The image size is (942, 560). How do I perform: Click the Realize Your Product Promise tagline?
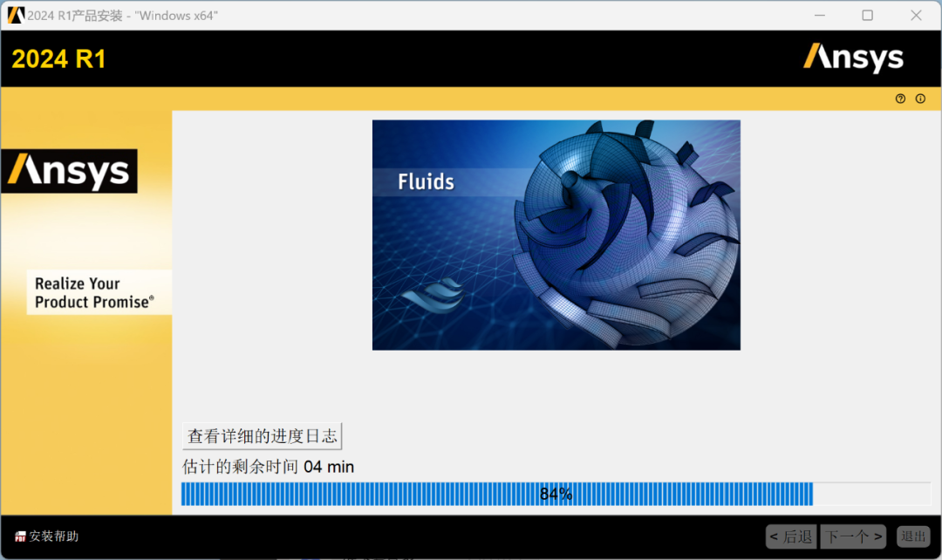[x=94, y=292]
